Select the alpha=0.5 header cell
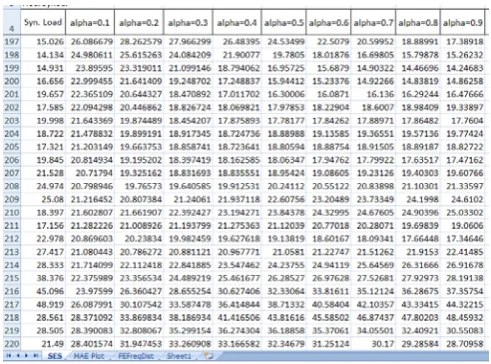This screenshot has width=491, height=364. (284, 22)
